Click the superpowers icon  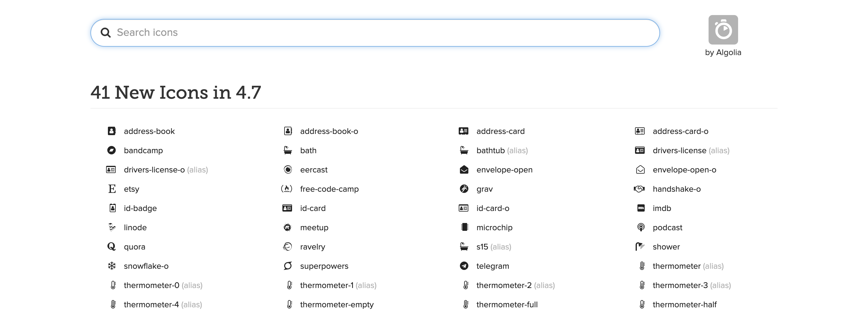coord(288,266)
